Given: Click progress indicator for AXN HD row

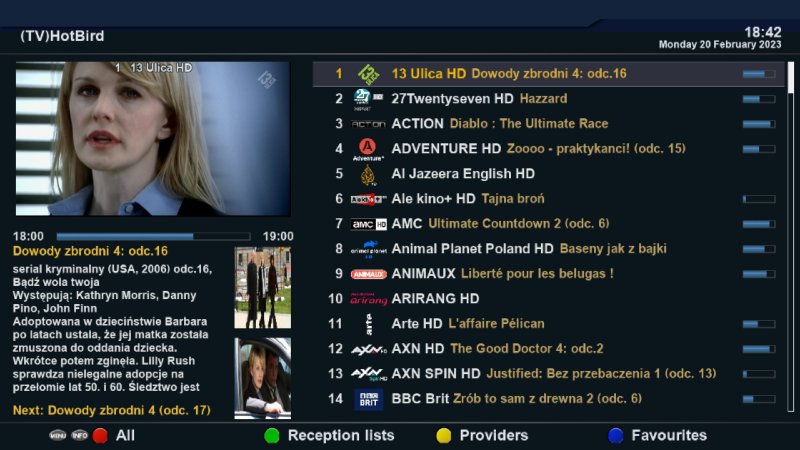Looking at the screenshot, I should 759,349.
